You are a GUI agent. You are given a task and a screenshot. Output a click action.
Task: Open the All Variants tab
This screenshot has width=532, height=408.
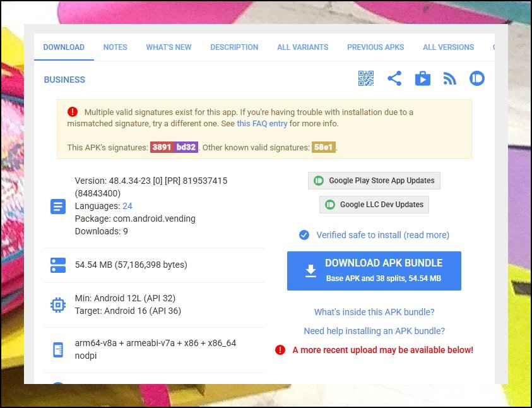point(303,47)
